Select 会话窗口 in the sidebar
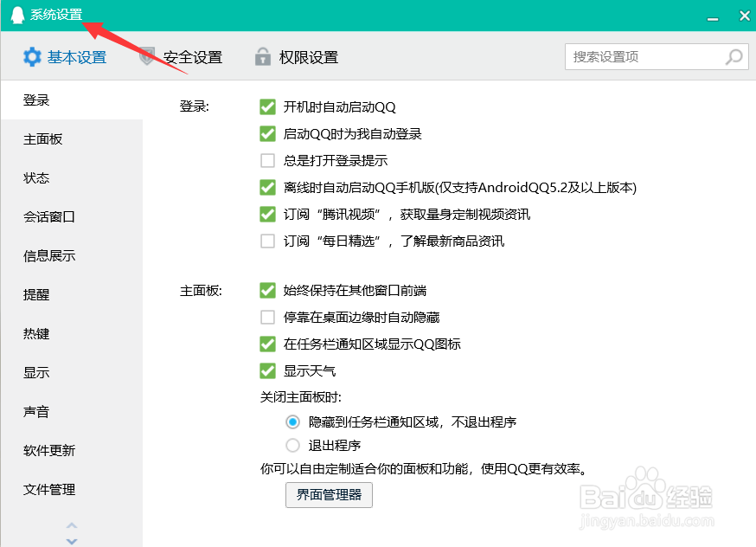Viewport: 756px width, 547px height. tap(72, 216)
